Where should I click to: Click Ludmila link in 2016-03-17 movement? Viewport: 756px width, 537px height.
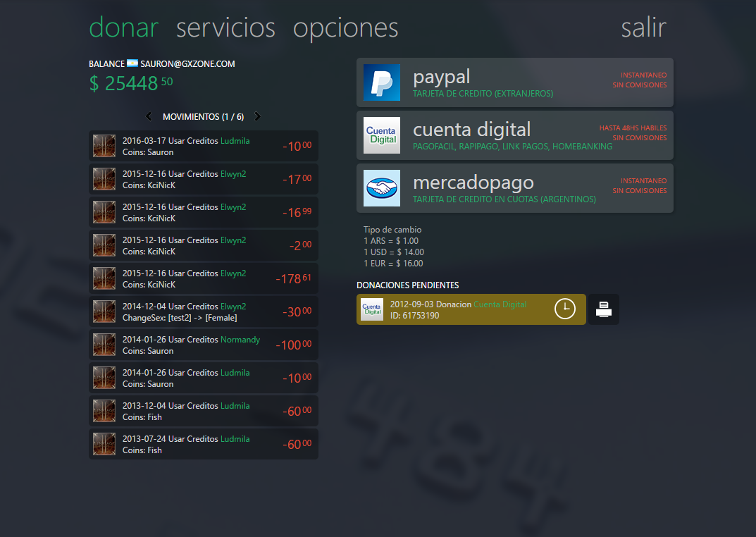pyautogui.click(x=235, y=141)
